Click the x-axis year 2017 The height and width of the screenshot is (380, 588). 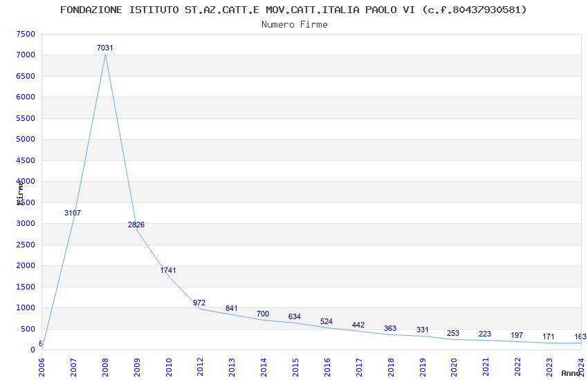(x=359, y=367)
